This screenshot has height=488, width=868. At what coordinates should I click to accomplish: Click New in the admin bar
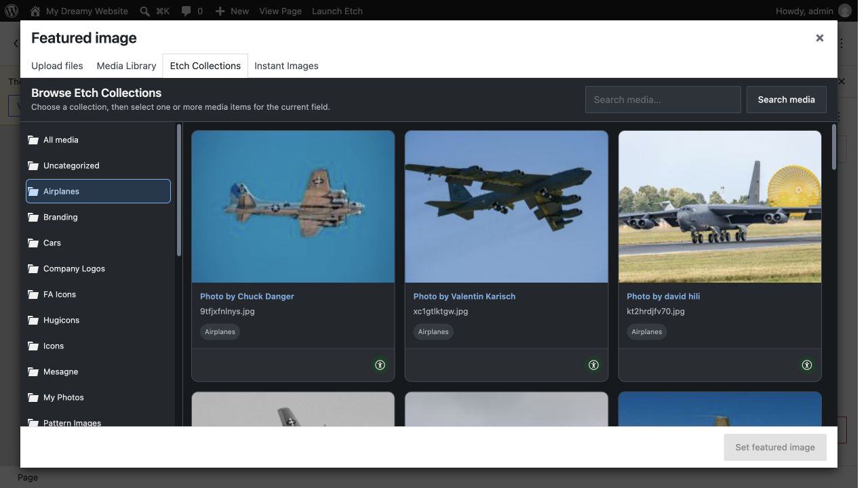pos(232,11)
